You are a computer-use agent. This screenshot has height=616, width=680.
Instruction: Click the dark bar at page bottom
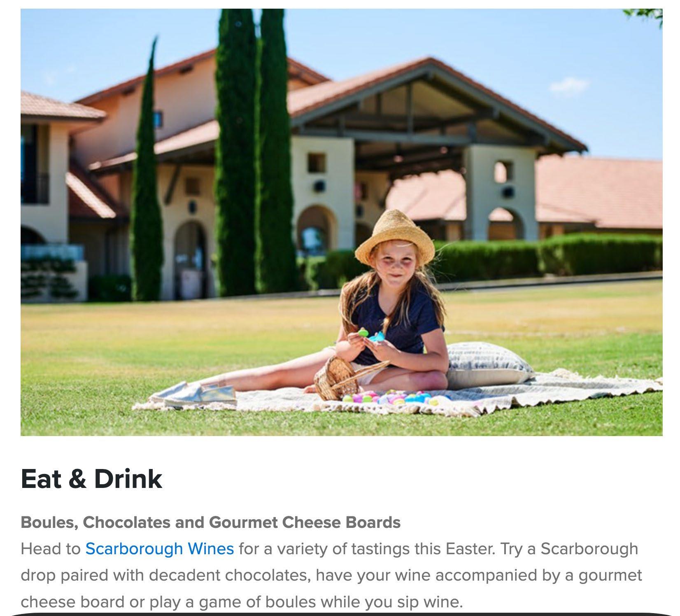click(340, 614)
